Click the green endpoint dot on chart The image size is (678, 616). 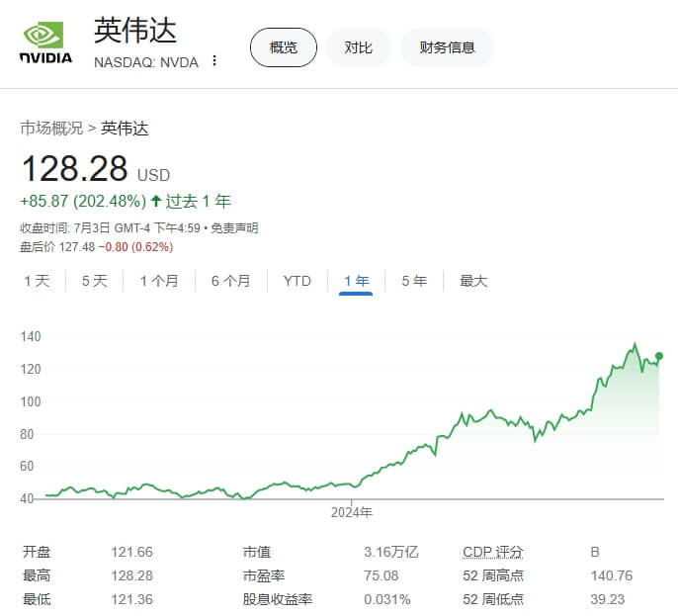tap(659, 356)
